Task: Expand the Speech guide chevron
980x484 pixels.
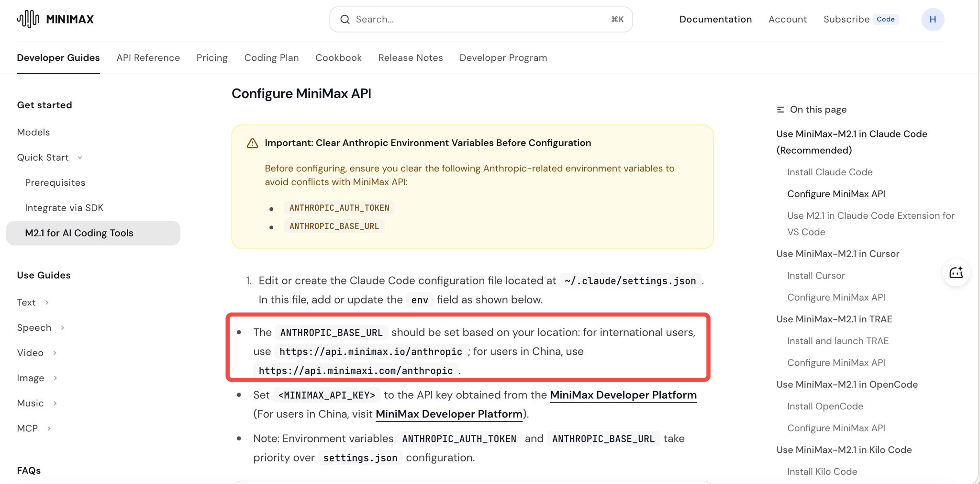Action: (x=62, y=328)
